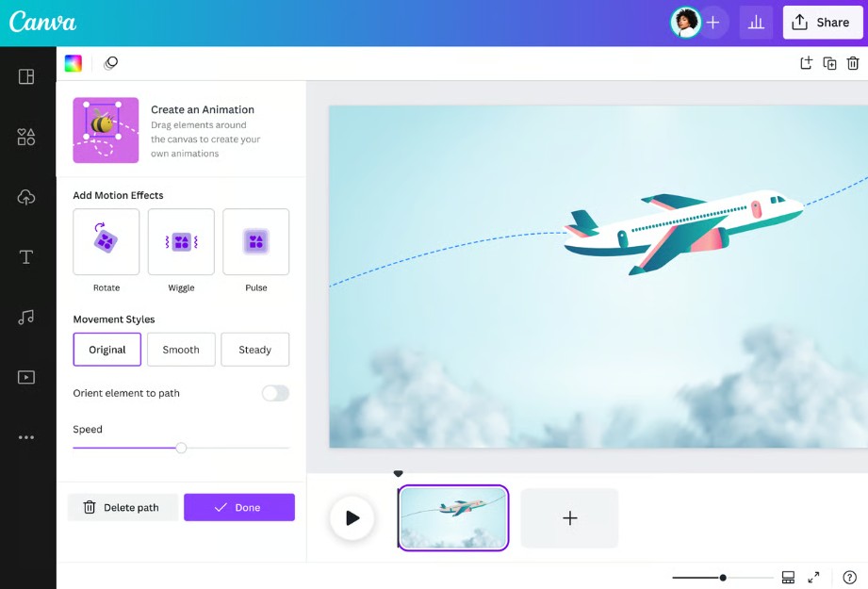Open the Audio music note panel
The image size is (868, 589).
pyautogui.click(x=26, y=318)
